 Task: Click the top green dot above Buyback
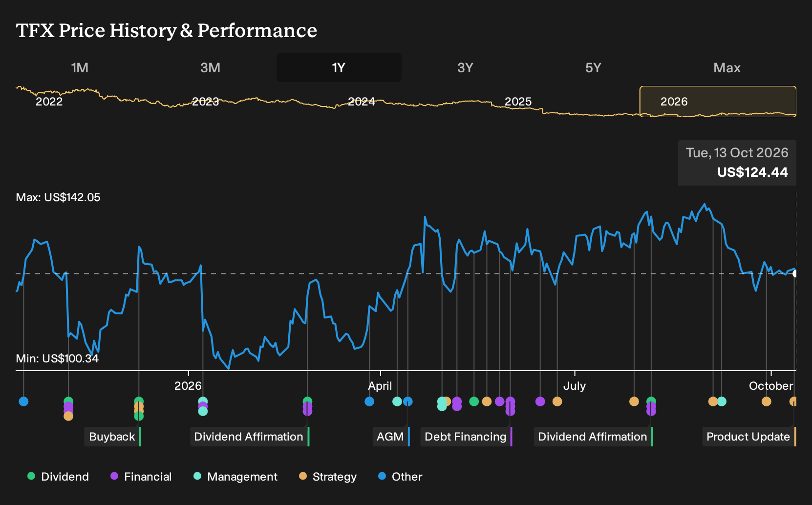(139, 401)
